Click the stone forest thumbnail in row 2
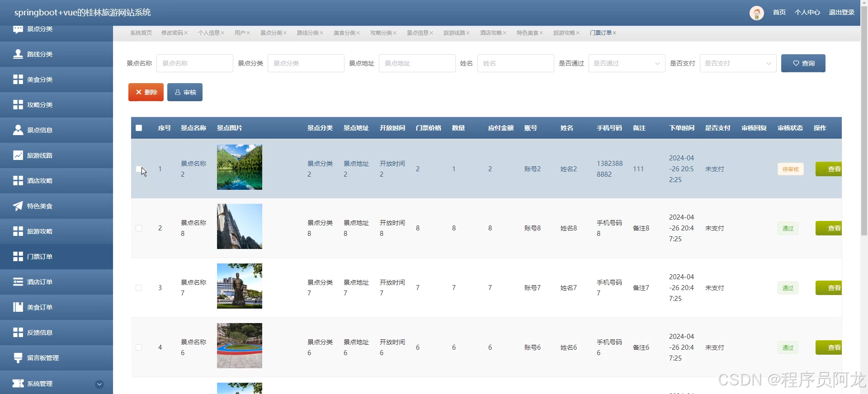868x394 pixels. pos(240,226)
